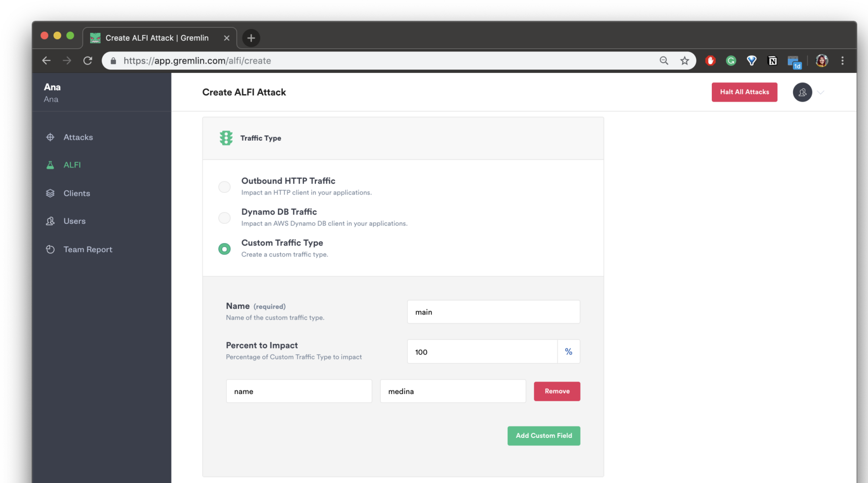
Task: Click the percent symbol beside the 100 field
Action: (569, 352)
